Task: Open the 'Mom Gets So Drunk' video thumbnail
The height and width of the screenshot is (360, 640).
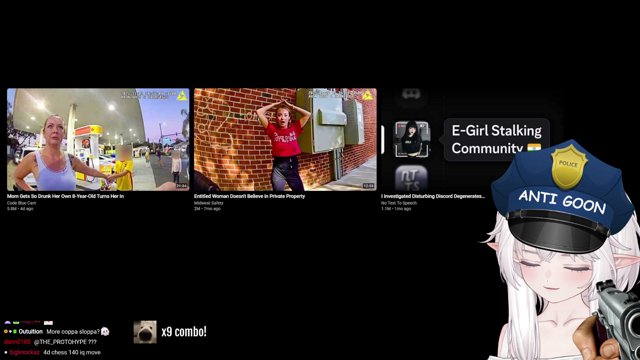Action: click(98, 140)
